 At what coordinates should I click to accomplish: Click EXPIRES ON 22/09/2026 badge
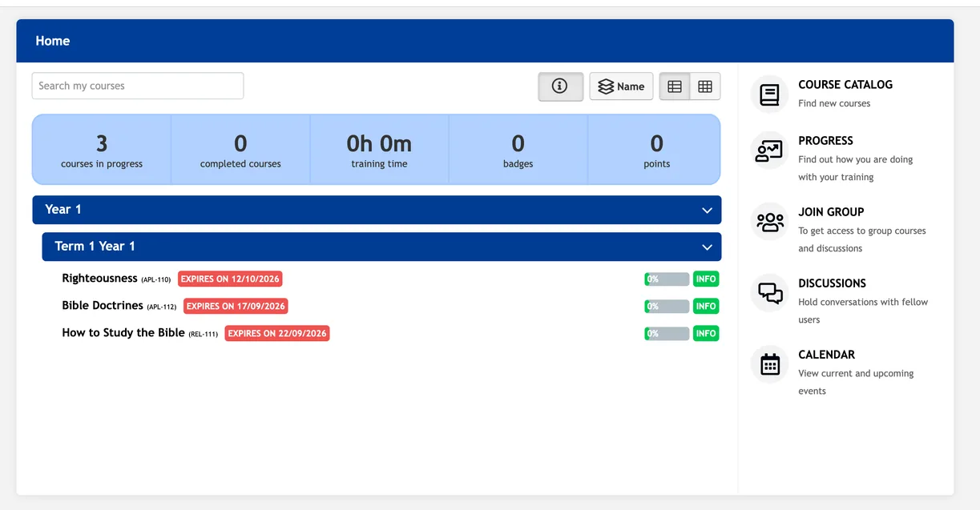coord(277,333)
